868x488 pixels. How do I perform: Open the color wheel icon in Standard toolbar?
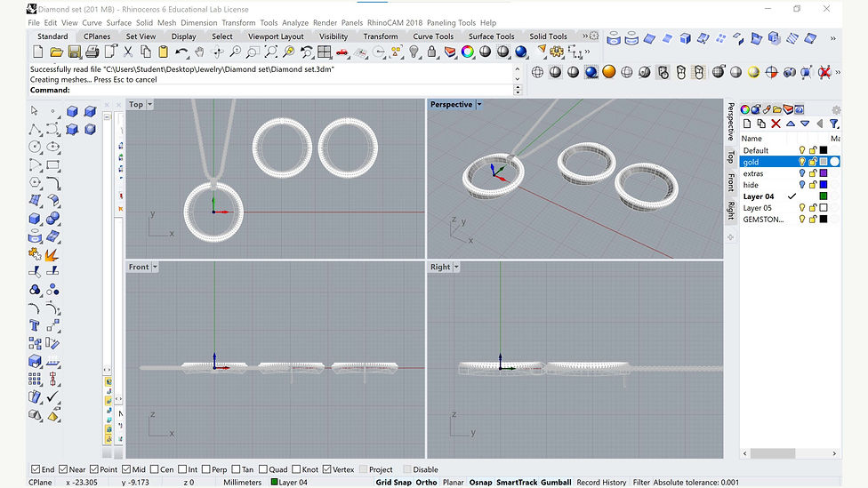[x=468, y=52]
